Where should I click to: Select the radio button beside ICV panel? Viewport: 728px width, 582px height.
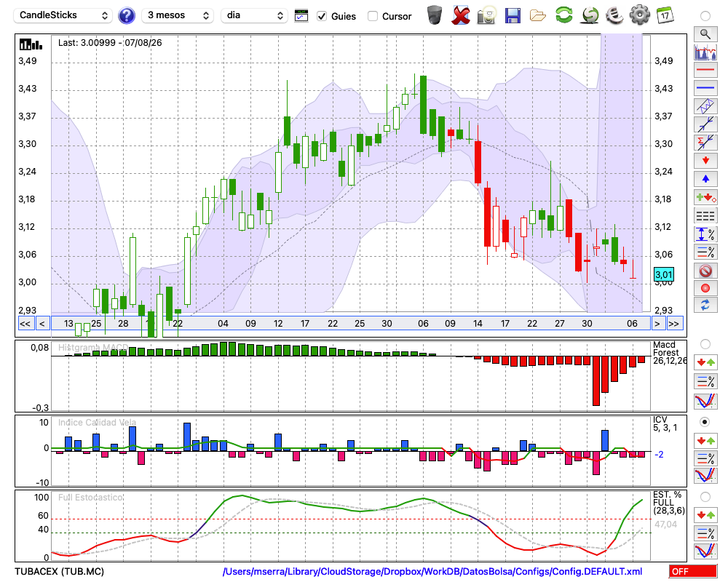tap(705, 422)
